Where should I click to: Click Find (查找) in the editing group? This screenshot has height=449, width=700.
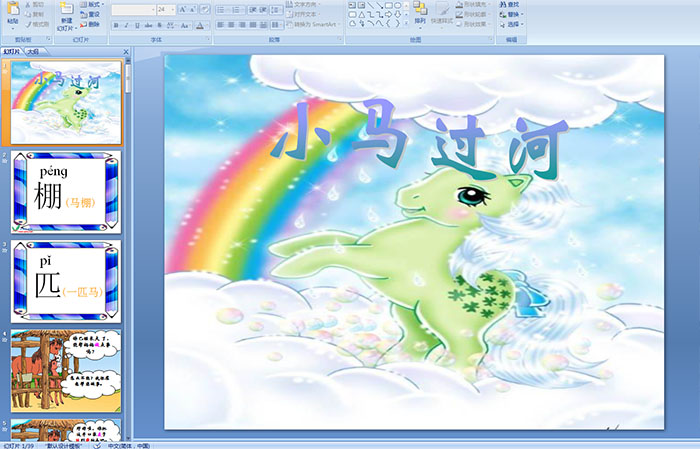pos(509,4)
